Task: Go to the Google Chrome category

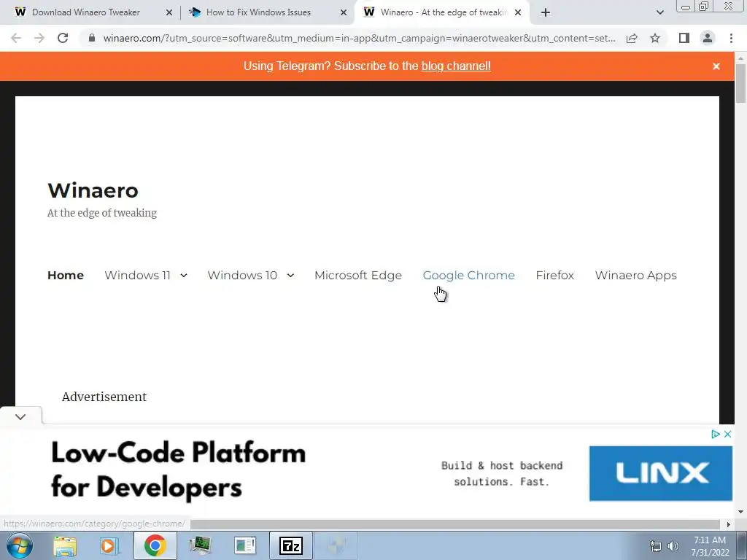Action: [x=469, y=276]
